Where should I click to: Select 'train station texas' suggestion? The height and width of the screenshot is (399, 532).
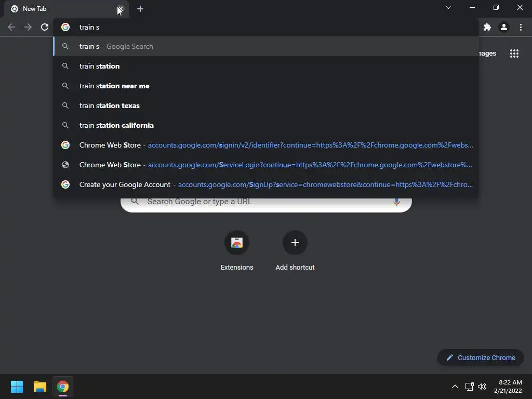pyautogui.click(x=266, y=105)
